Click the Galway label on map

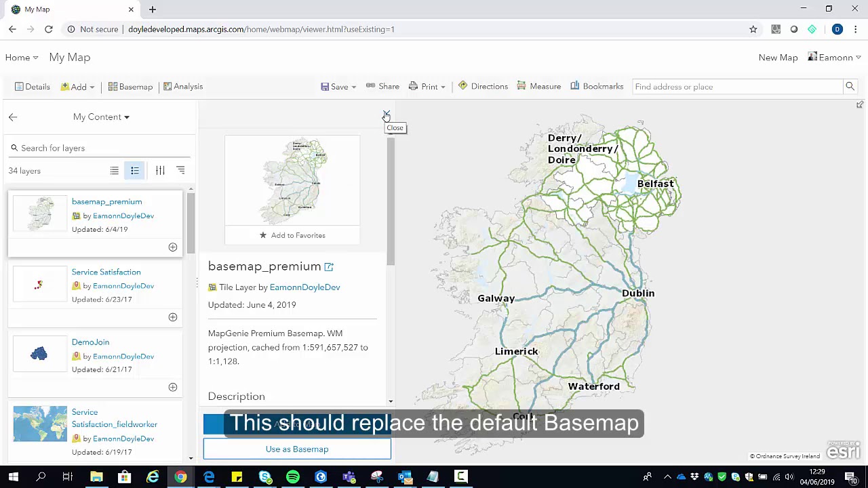[496, 298]
